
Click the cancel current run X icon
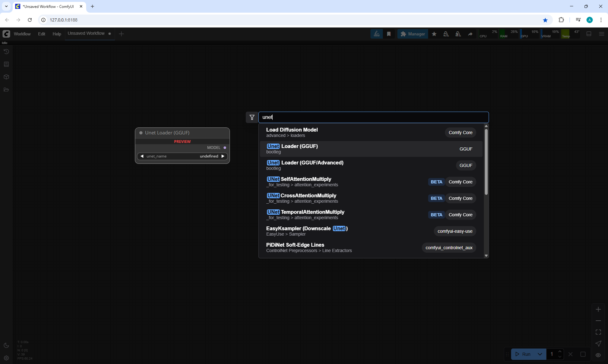pyautogui.click(x=571, y=354)
